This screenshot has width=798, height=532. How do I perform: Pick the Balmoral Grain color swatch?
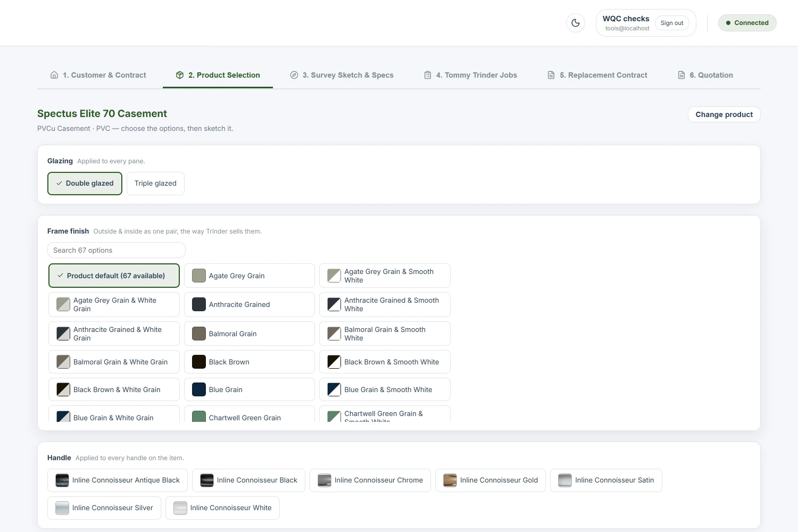click(x=199, y=334)
